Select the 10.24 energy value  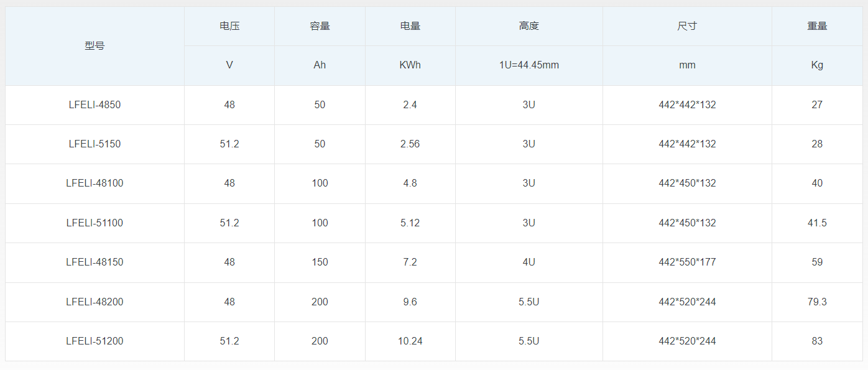click(x=410, y=341)
